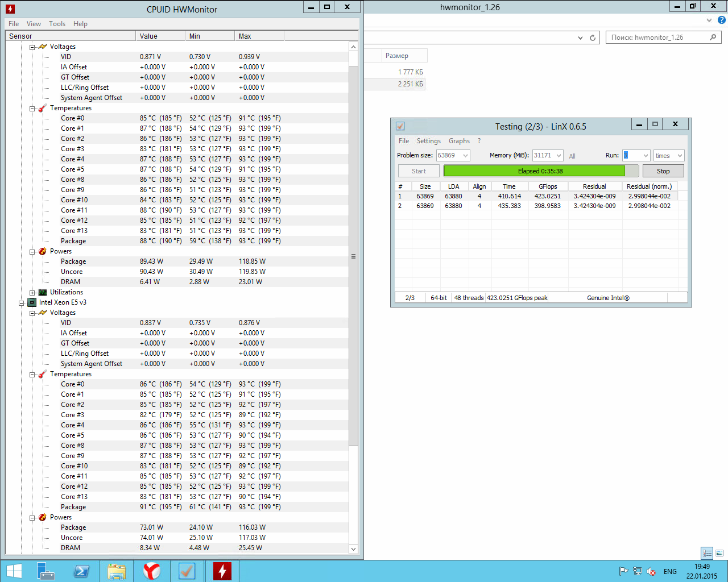Switch Explorer to details view icon
The width and height of the screenshot is (728, 582).
click(x=707, y=553)
